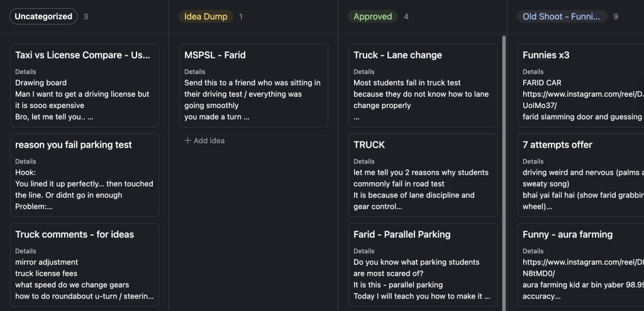
Task: Open the Funny - aura farming card
Action: pos(567,234)
